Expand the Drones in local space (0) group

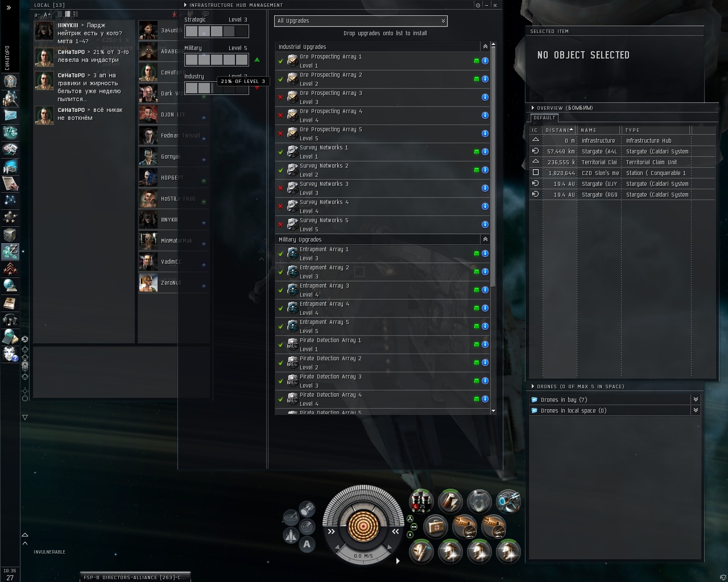(696, 410)
